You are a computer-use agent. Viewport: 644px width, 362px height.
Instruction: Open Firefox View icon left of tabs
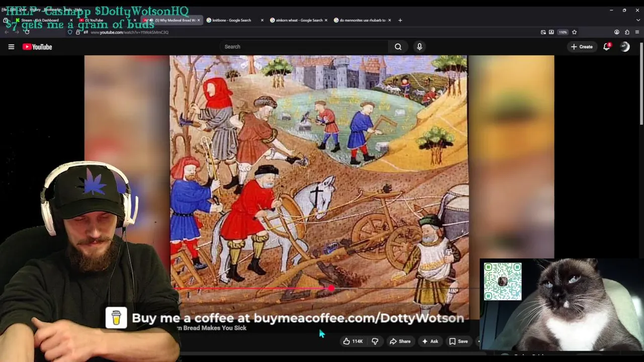pyautogui.click(x=6, y=20)
